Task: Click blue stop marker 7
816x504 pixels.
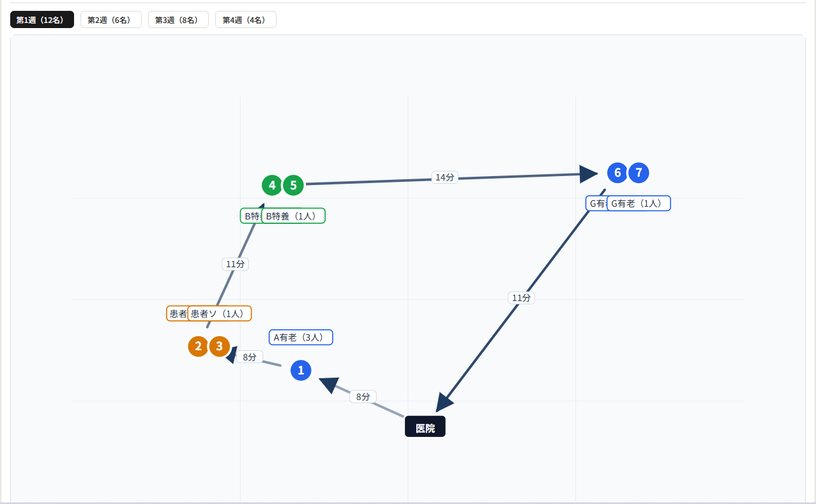Action: pyautogui.click(x=638, y=172)
